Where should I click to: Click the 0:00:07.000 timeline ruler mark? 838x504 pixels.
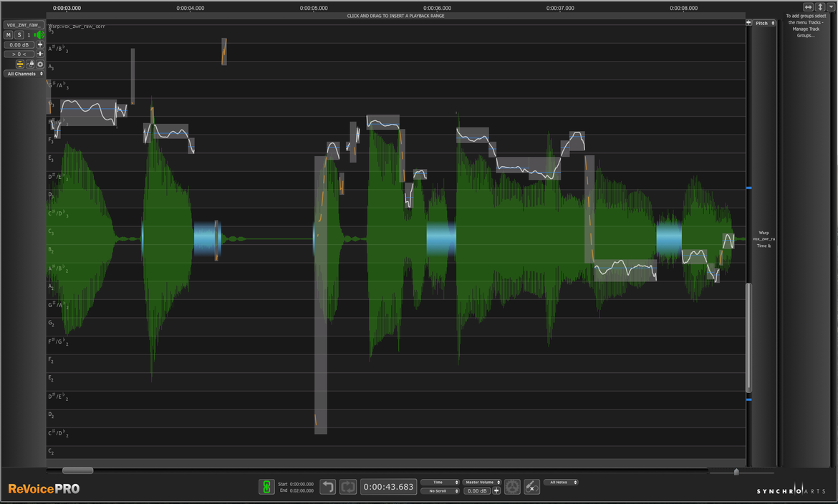coord(560,8)
